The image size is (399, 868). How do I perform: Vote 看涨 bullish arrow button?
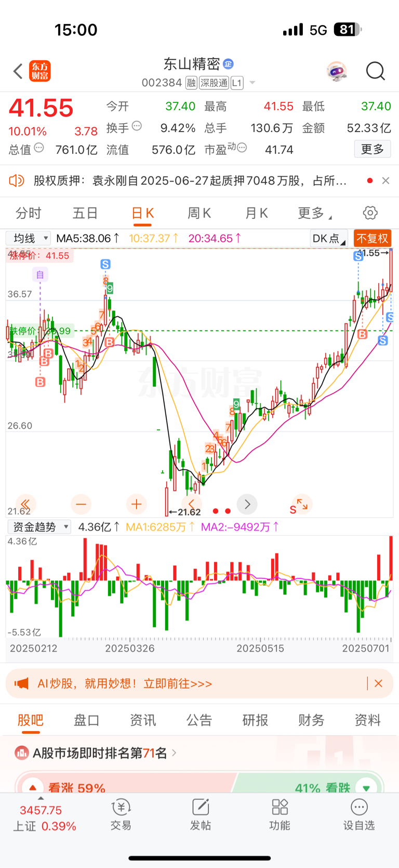click(x=33, y=787)
